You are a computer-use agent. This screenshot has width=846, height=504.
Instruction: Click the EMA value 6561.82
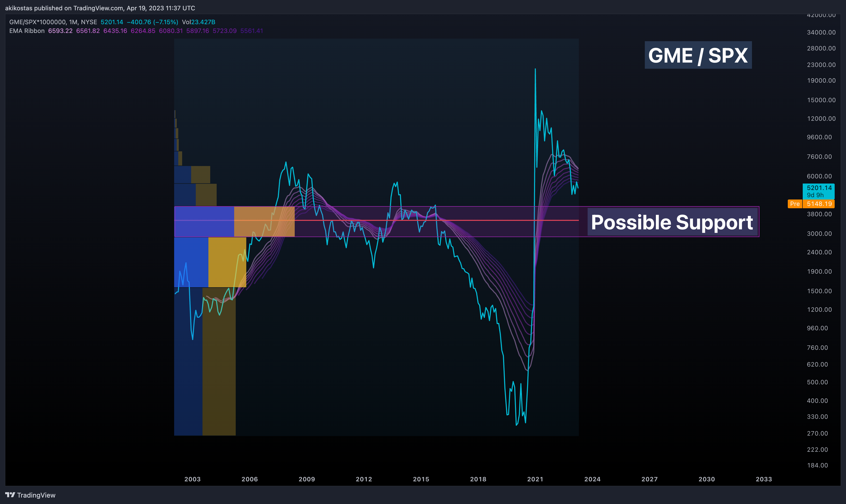[x=88, y=31]
